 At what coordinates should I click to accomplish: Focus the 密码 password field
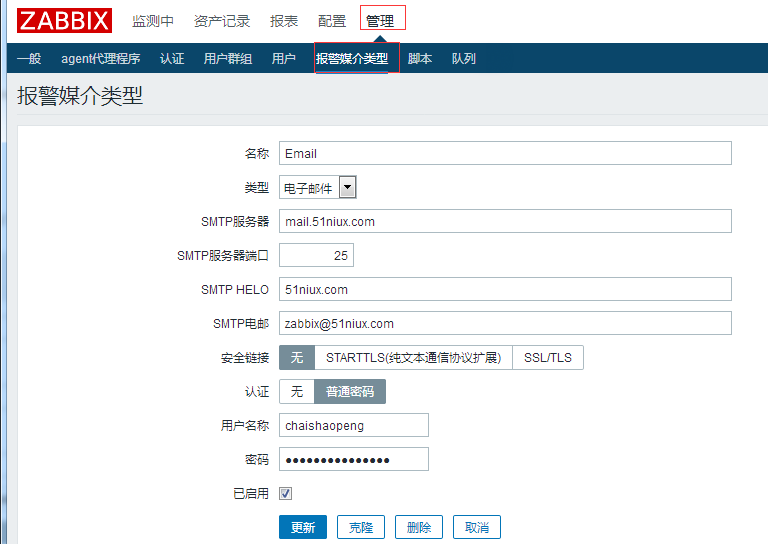(353, 459)
